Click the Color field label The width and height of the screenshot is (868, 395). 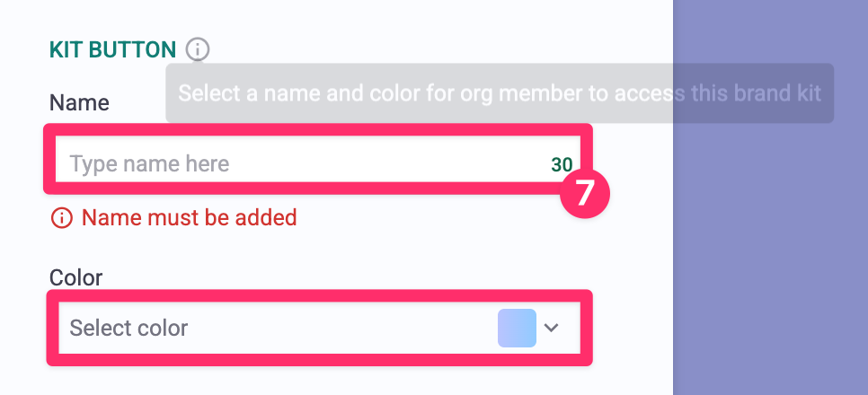[76, 277]
